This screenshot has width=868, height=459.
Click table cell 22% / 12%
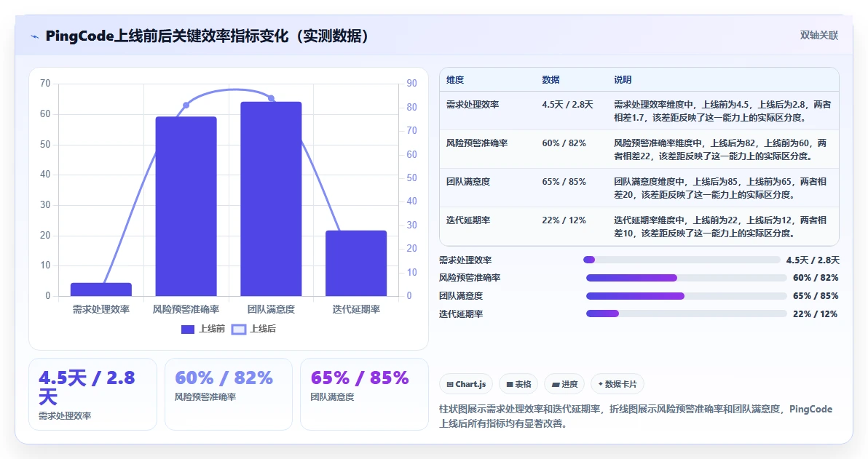tap(564, 220)
